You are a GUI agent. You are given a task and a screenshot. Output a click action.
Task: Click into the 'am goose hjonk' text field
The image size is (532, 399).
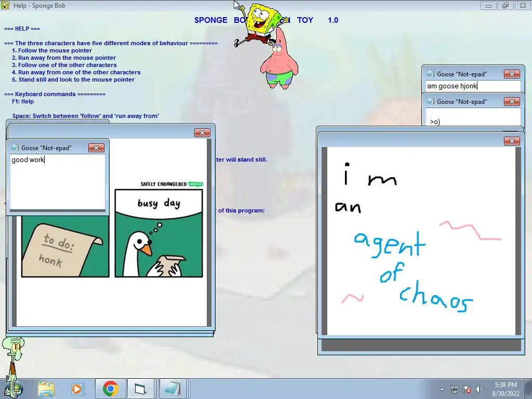coord(473,86)
